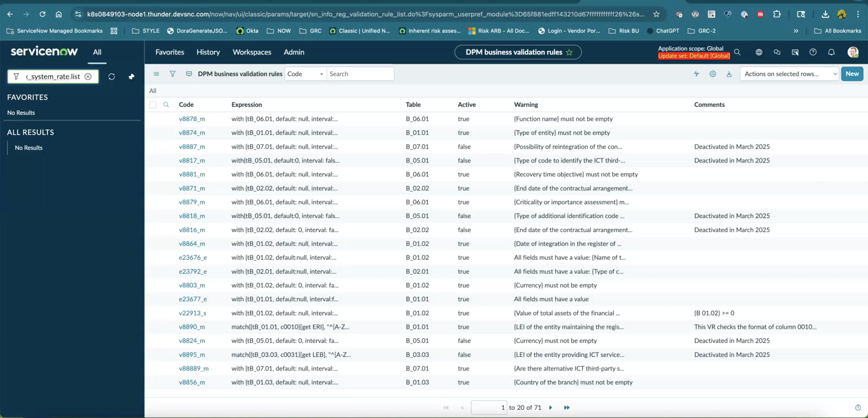Open record e23676_e
This screenshot has width=868, height=418.
(193, 257)
